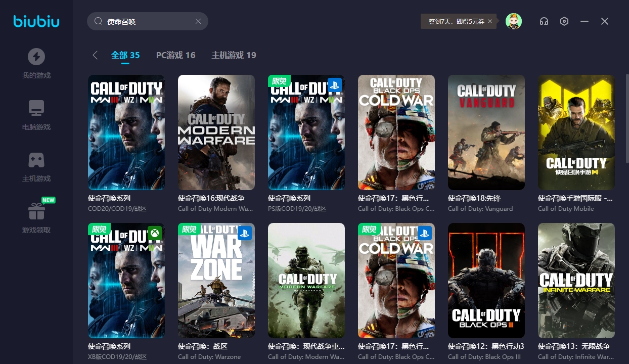The width and height of the screenshot is (629, 364).
Task: Open the 使命召唤12：黑色行动3 title link
Action: [486, 346]
